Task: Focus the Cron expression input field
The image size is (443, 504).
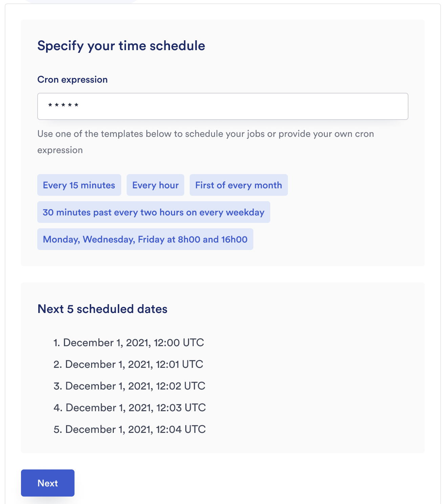Action: click(x=223, y=106)
